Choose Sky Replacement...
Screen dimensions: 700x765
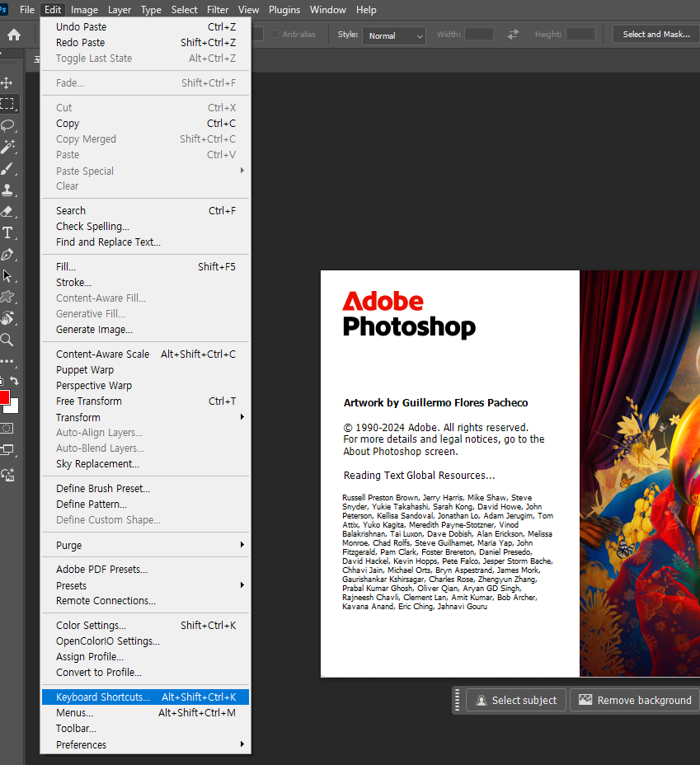click(x=145, y=463)
